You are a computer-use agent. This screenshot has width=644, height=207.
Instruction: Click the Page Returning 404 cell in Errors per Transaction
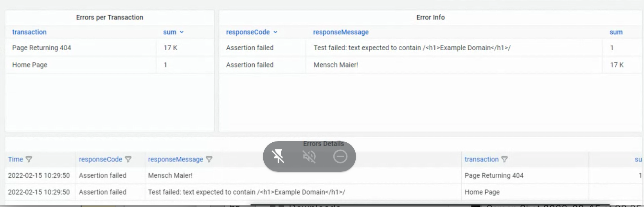pos(41,48)
